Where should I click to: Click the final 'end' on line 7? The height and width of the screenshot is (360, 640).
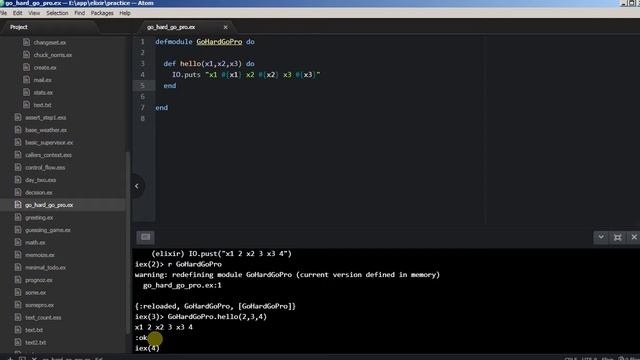point(162,108)
